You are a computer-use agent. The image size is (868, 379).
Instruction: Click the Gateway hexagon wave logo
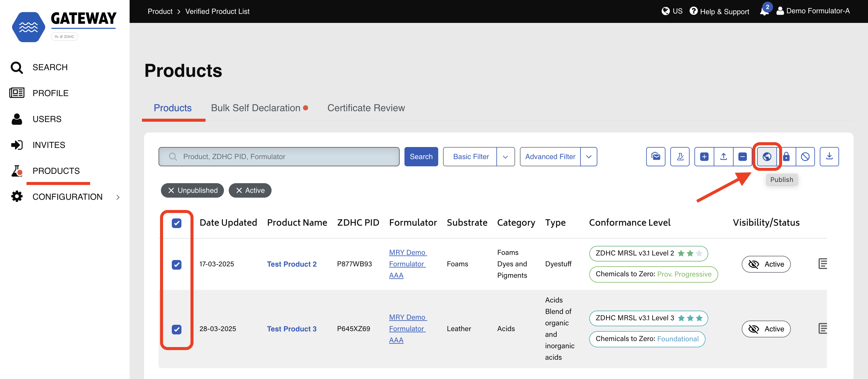tap(28, 27)
